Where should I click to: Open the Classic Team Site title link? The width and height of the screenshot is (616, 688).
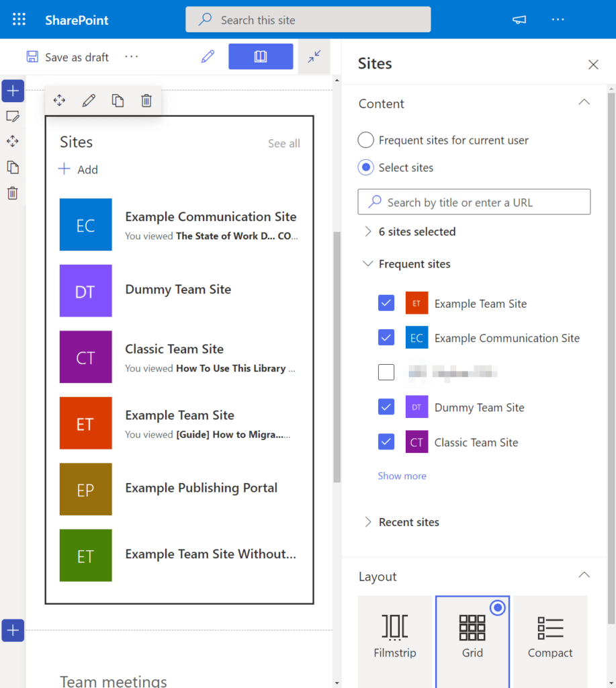tap(174, 349)
